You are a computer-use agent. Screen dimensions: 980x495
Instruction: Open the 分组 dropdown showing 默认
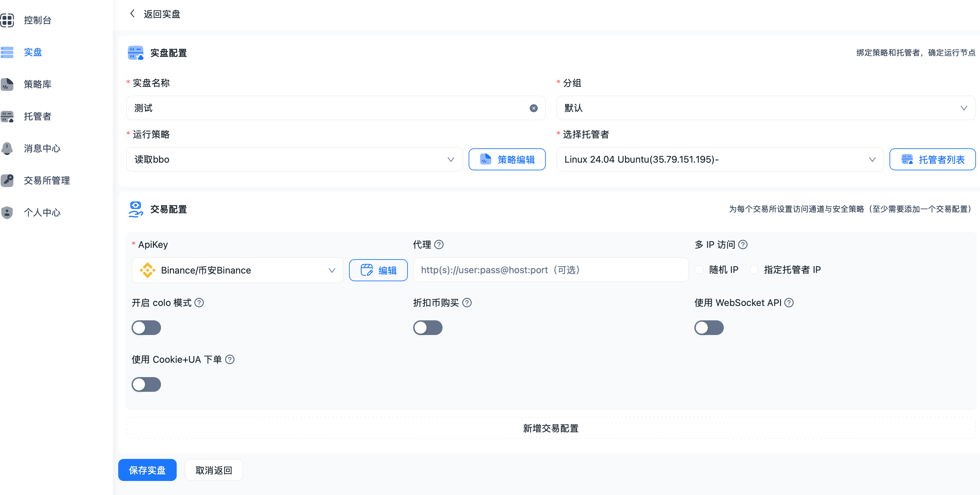point(766,108)
